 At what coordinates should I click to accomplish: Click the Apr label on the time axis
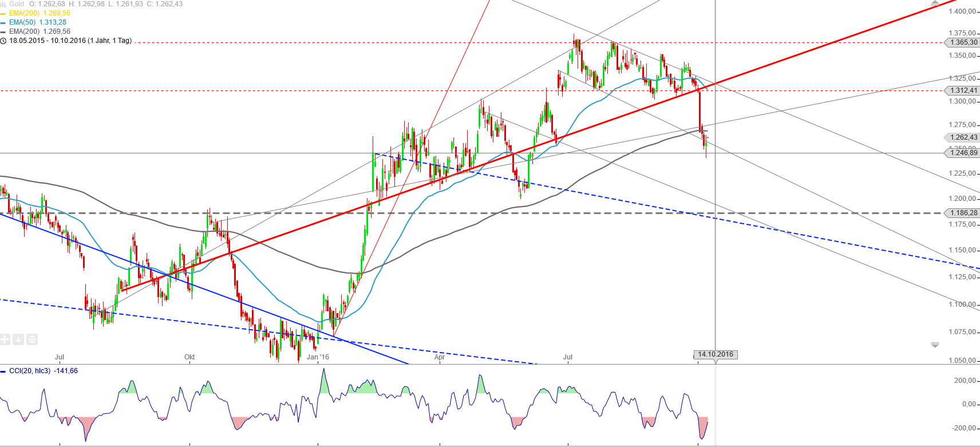click(x=440, y=357)
